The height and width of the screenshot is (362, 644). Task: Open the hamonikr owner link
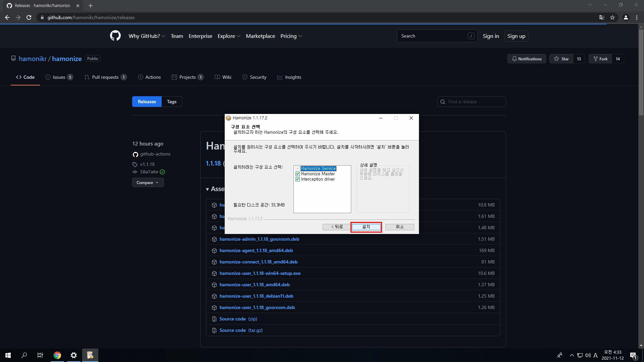[33, 59]
